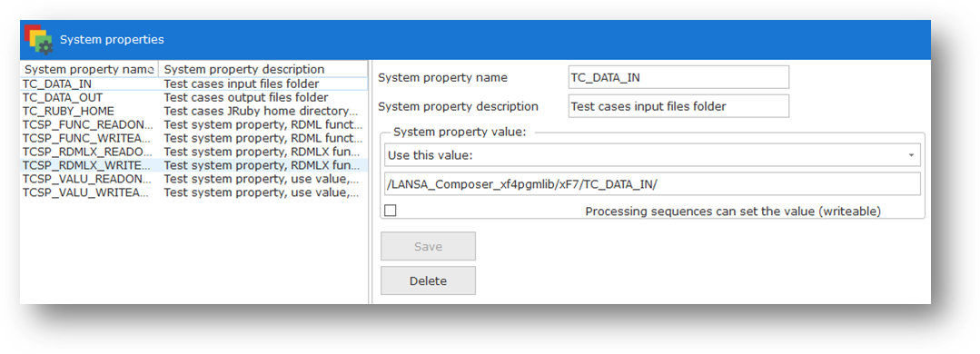Select the highlighted TCSP_RDMLX_WRITE row
This screenshot has height=354, width=980.
tap(193, 165)
